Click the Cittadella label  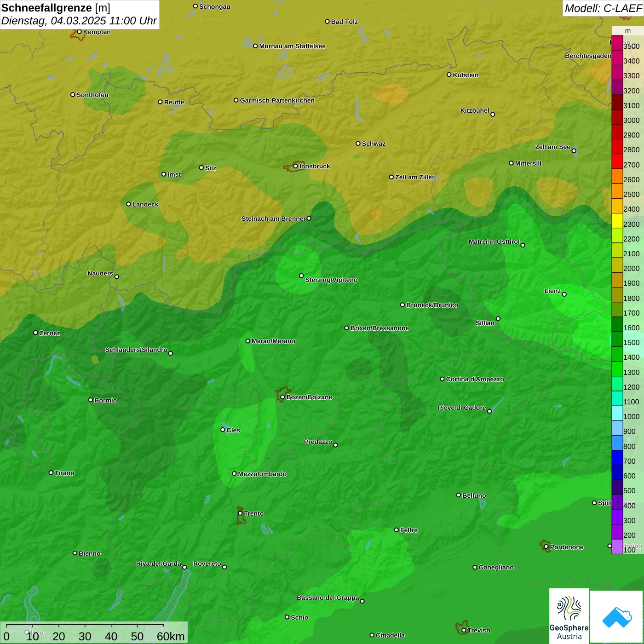pos(390,635)
